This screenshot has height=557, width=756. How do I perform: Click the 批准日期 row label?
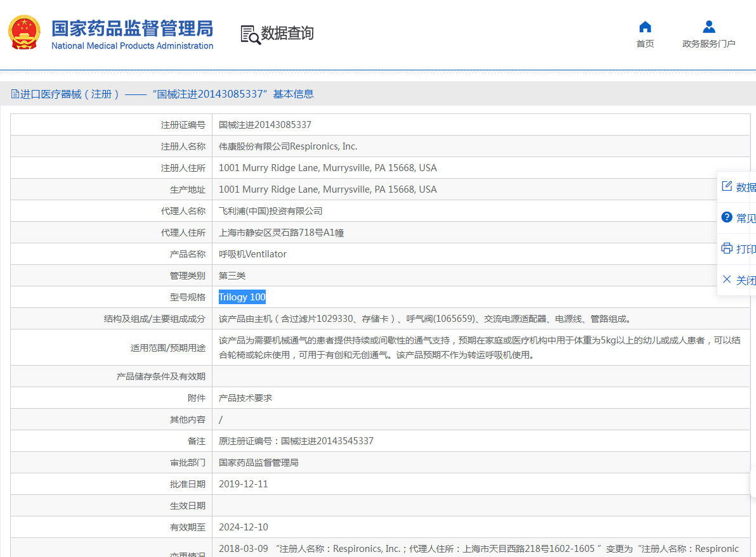(188, 484)
